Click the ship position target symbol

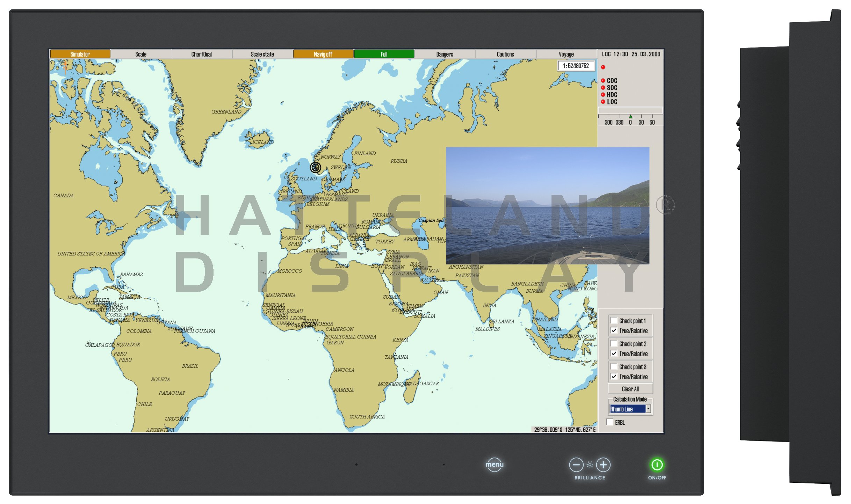pos(315,168)
